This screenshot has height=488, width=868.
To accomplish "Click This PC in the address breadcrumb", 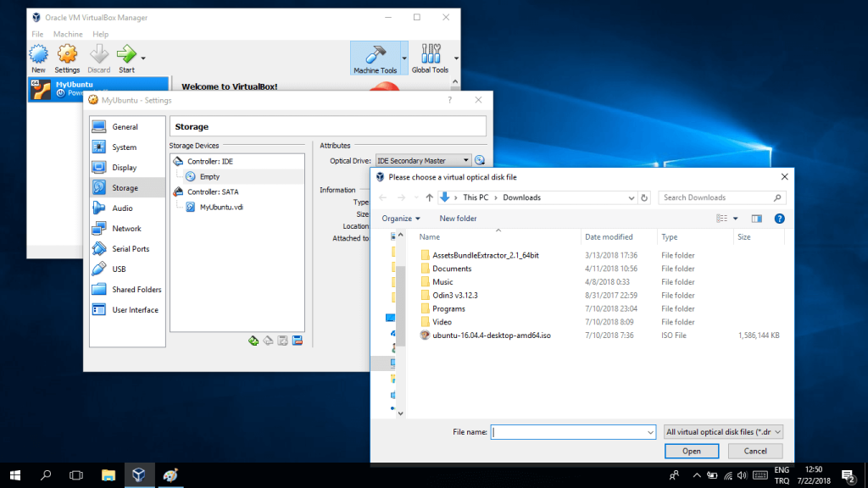I will coord(476,197).
